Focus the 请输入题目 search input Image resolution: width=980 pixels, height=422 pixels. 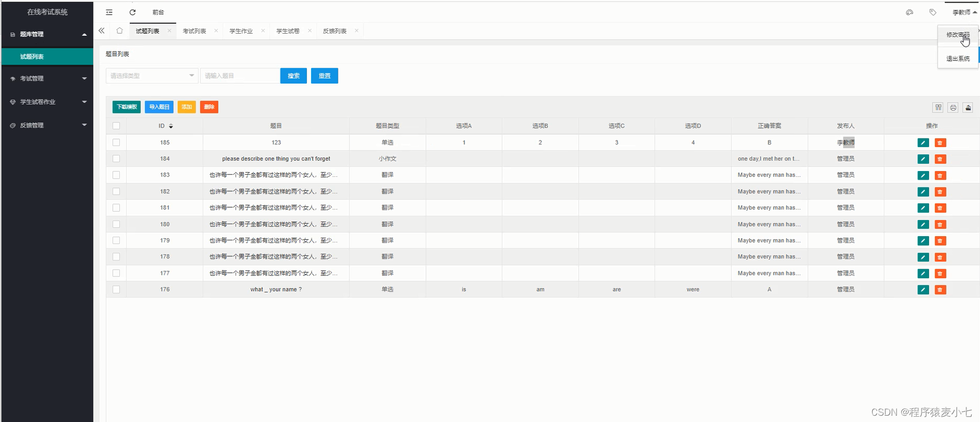(x=240, y=76)
